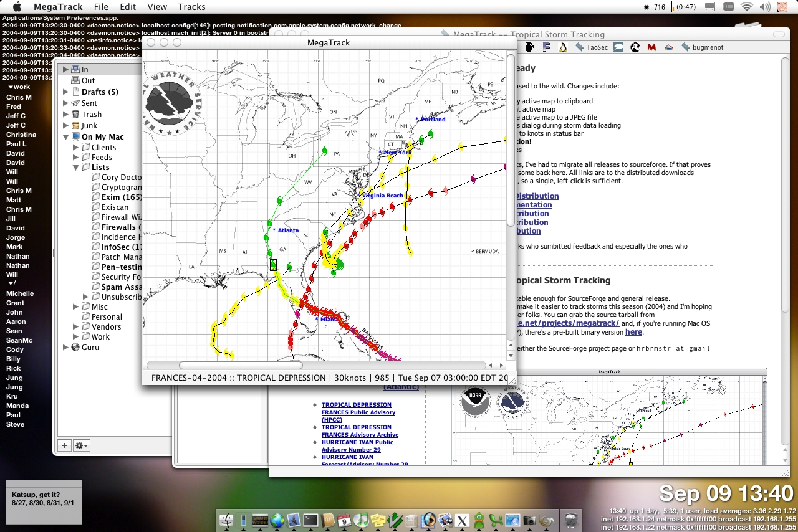
Task: Expand the Junk mailbox
Action: pos(65,125)
